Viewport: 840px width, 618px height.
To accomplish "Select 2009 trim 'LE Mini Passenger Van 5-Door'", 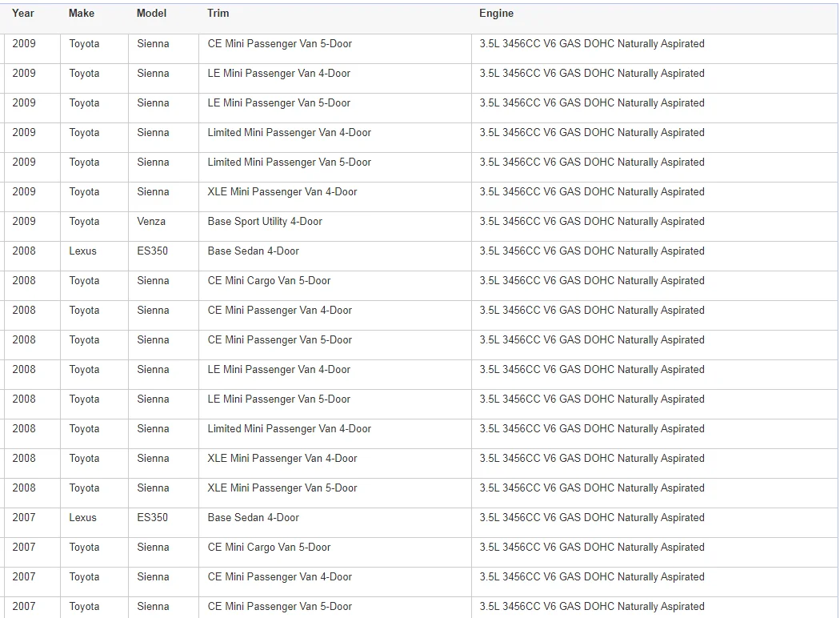I will [x=279, y=103].
